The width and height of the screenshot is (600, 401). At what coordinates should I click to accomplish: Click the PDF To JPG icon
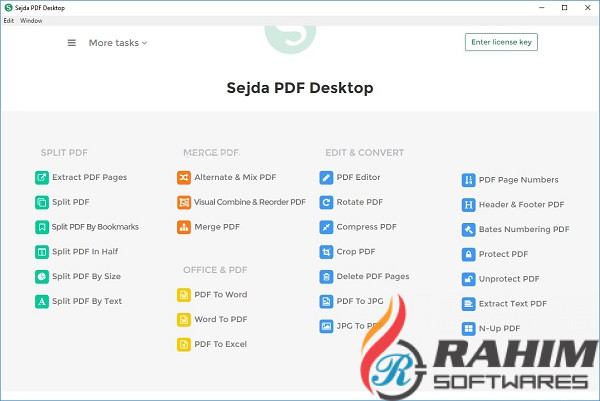(326, 302)
